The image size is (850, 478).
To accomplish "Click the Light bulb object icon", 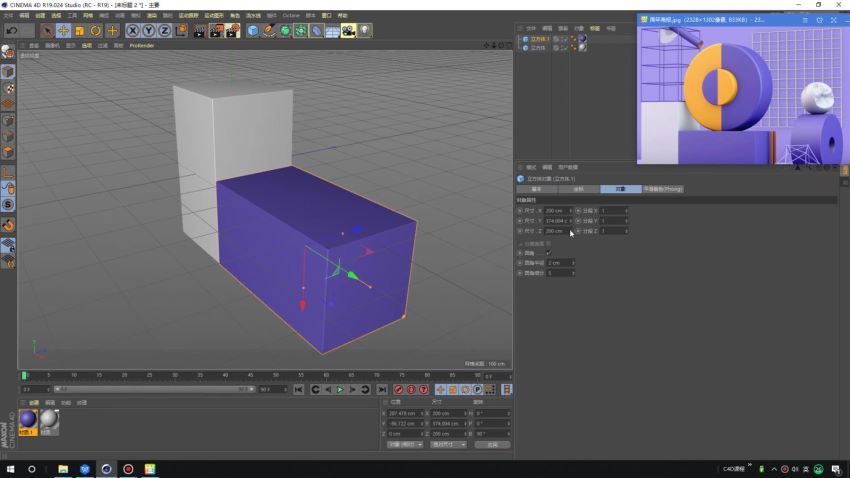I will coord(365,31).
